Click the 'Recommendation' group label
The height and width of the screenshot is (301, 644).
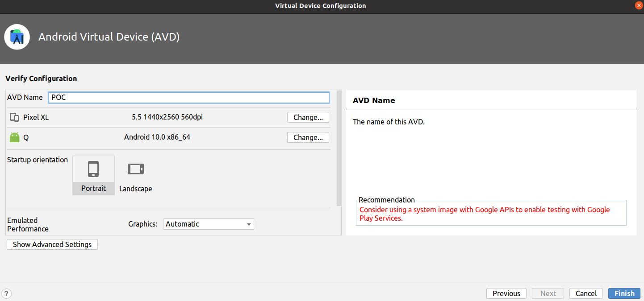[387, 200]
